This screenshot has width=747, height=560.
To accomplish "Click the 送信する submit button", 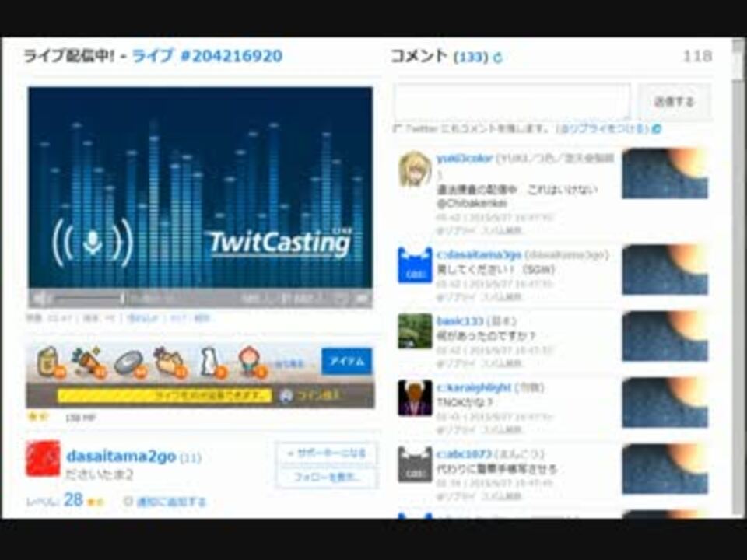I will (x=674, y=101).
